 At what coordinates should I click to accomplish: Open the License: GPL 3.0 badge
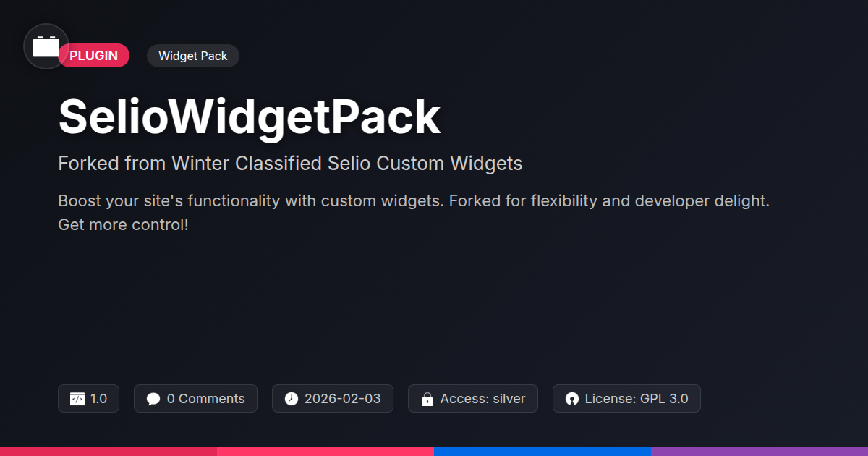click(626, 399)
